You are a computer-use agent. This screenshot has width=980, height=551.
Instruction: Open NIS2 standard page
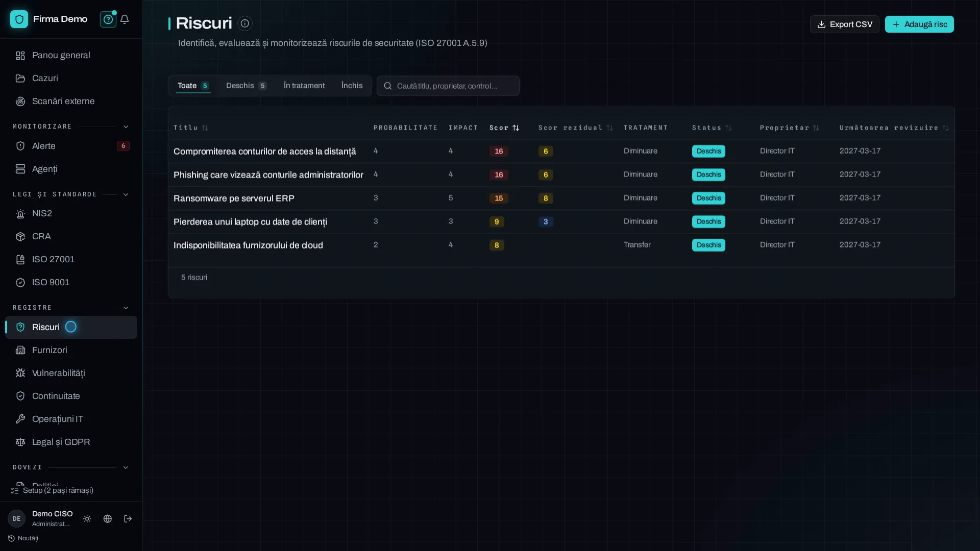[71, 213]
